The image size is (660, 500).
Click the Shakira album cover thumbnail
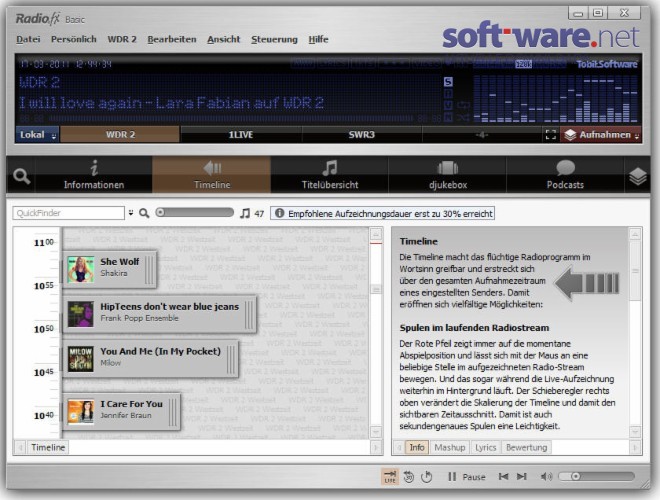point(81,269)
